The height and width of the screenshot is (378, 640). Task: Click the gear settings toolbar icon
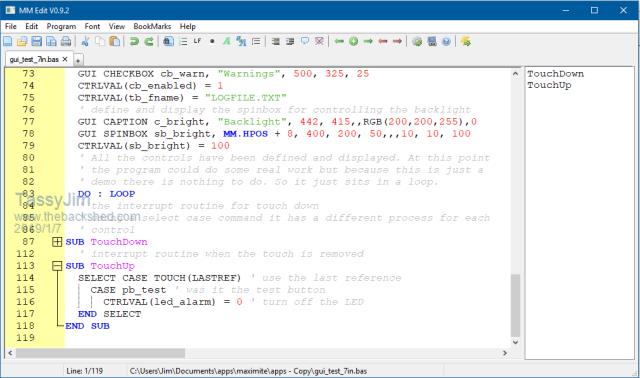[x=417, y=41]
